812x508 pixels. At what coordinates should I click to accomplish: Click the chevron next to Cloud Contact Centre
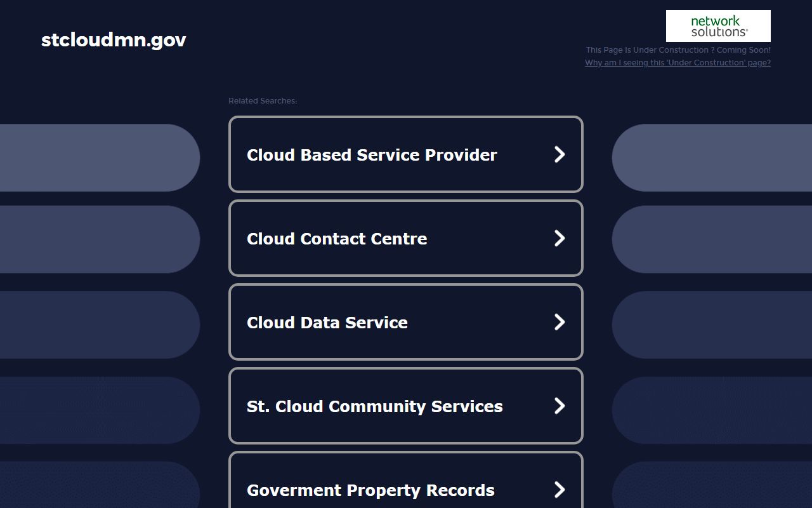click(559, 238)
